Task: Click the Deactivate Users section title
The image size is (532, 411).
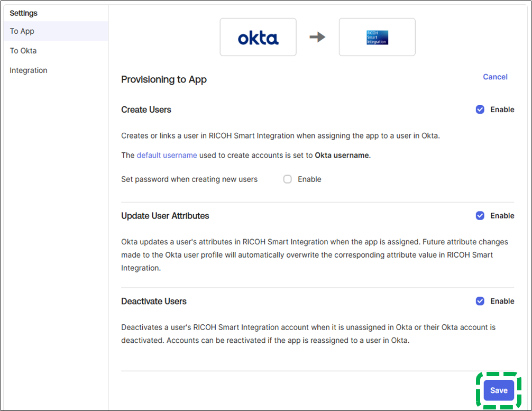Action: (154, 301)
